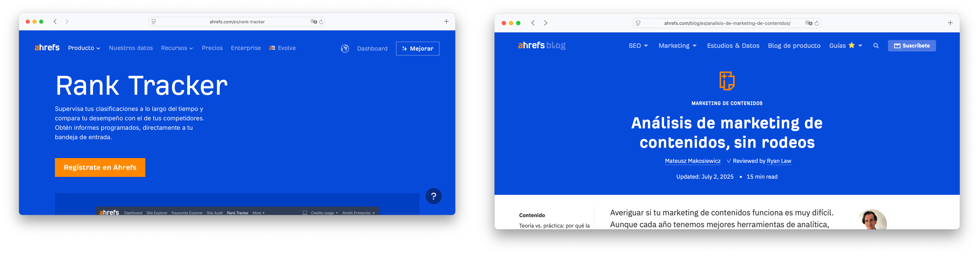This screenshot has height=256, width=980.
Task: Expand the SEO blog menu
Action: tap(638, 46)
